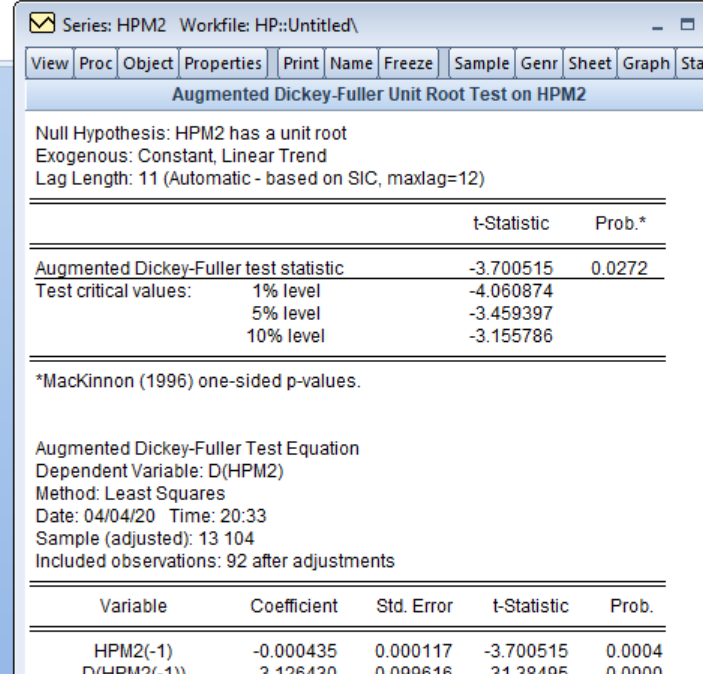Open the Proc menu button
This screenshot has width=703, height=674.
tap(95, 64)
